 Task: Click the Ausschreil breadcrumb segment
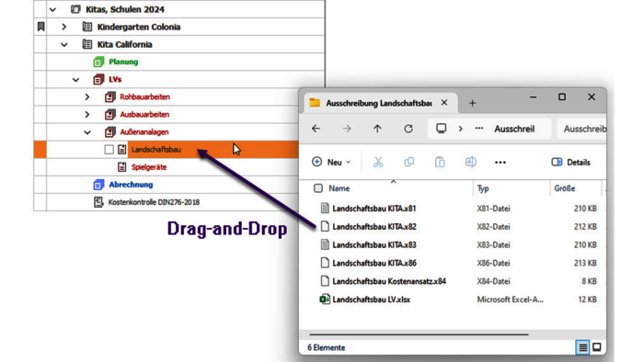[x=514, y=129]
